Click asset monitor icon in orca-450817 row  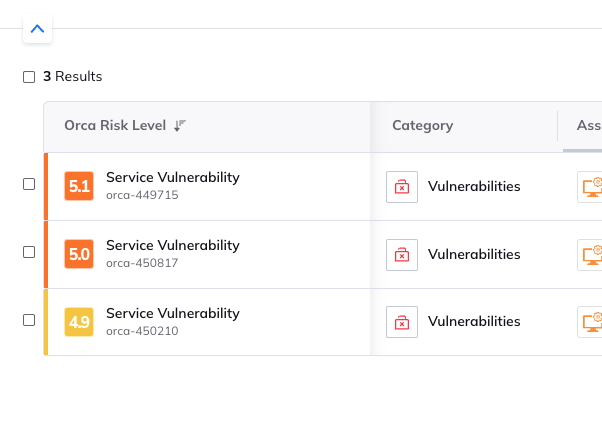coord(590,254)
